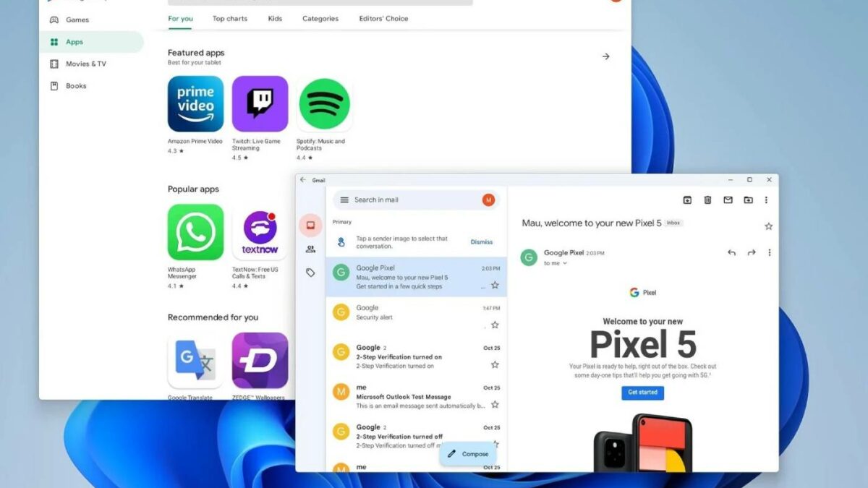868x488 pixels.
Task: Switch to the Top charts tab
Action: pyautogui.click(x=229, y=19)
